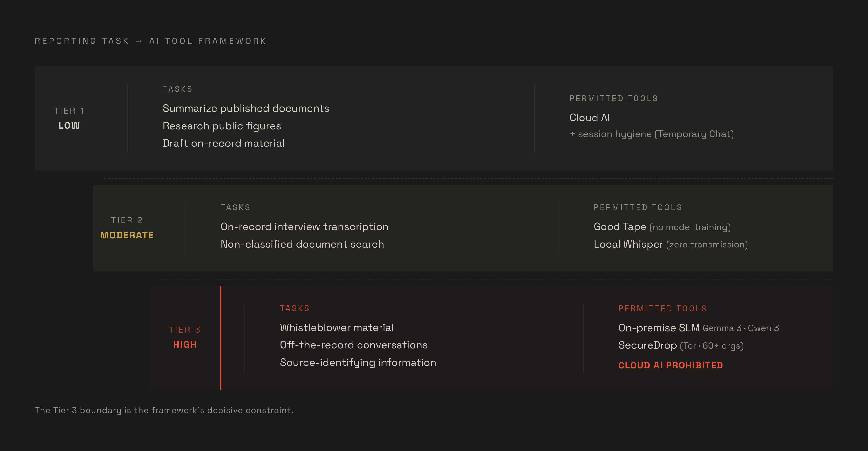Click the red 'TASKS' header in Tier 3
Viewport: 868px width, 451px height.
tap(295, 308)
